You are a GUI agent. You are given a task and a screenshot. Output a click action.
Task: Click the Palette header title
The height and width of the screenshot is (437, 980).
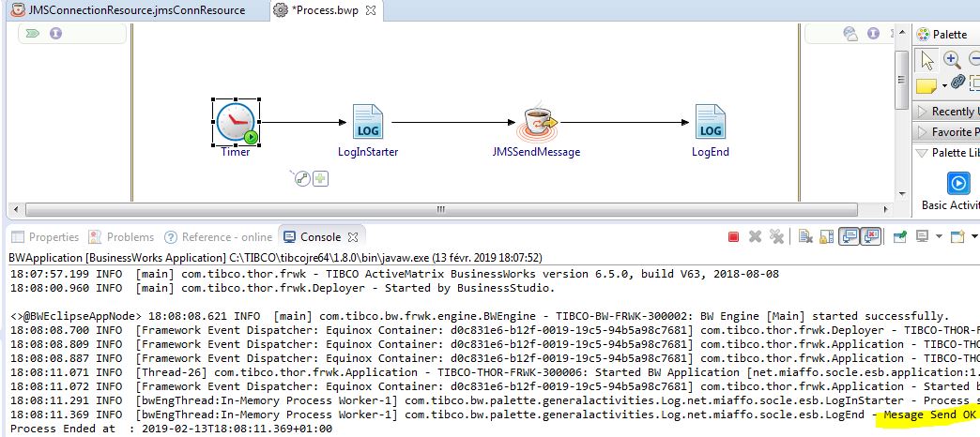point(949,35)
